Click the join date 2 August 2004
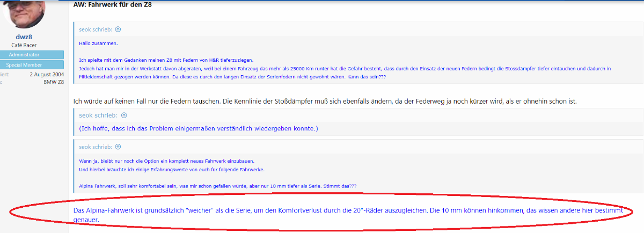This screenshot has width=644, height=233. [x=47, y=75]
